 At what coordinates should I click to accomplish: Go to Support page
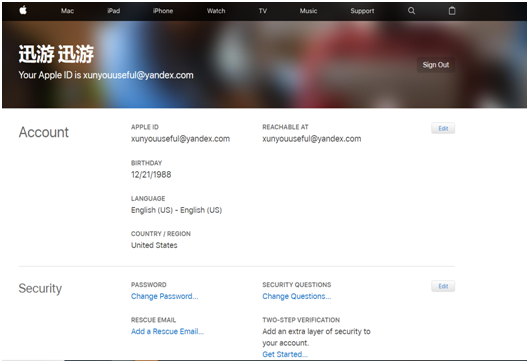[x=362, y=11]
